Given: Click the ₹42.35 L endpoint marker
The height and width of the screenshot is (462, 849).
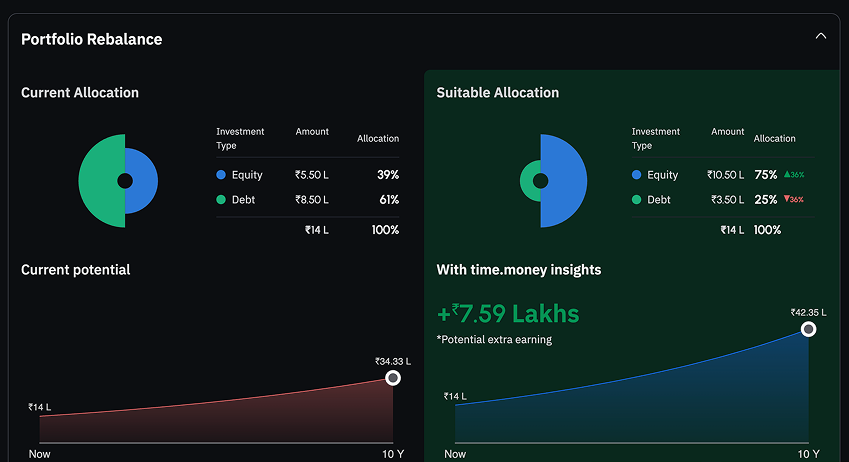Looking at the screenshot, I should click(x=808, y=329).
